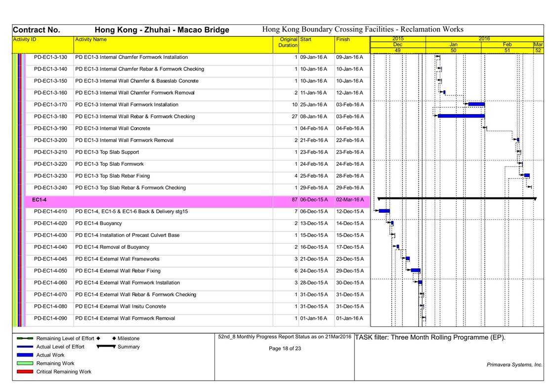The height and width of the screenshot is (392, 555).
Task: Click the "Hong Kong - Zhuhai - Macao Bridge" title
Action: point(162,30)
